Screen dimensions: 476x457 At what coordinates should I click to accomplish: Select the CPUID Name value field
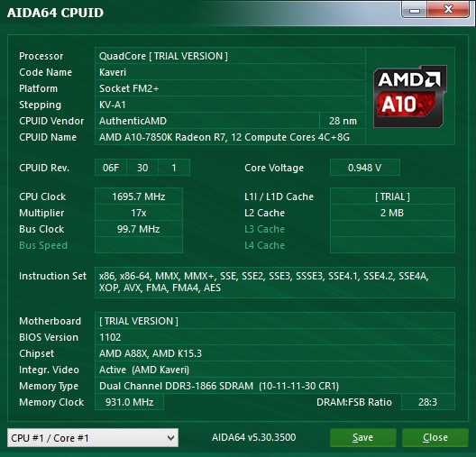coord(230,137)
